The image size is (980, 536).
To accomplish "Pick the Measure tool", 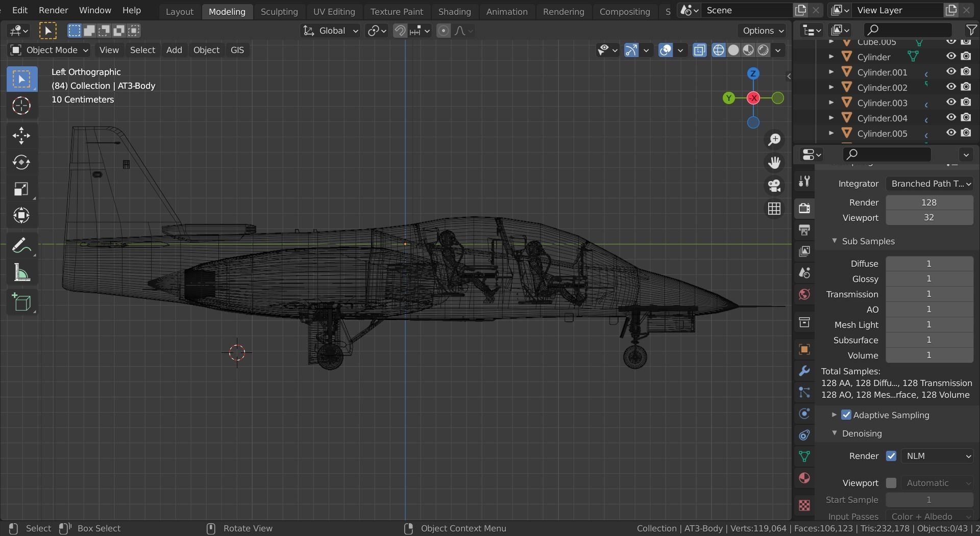I will [x=21, y=273].
